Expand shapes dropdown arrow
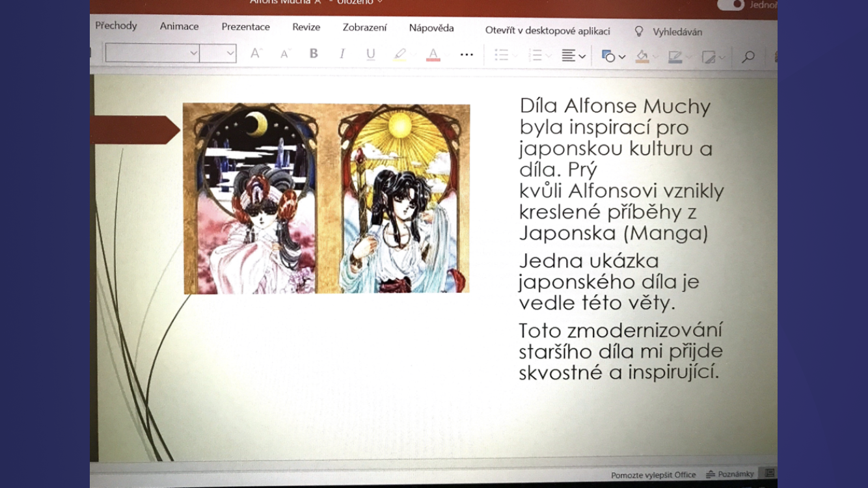This screenshot has height=488, width=868. pyautogui.click(x=622, y=57)
